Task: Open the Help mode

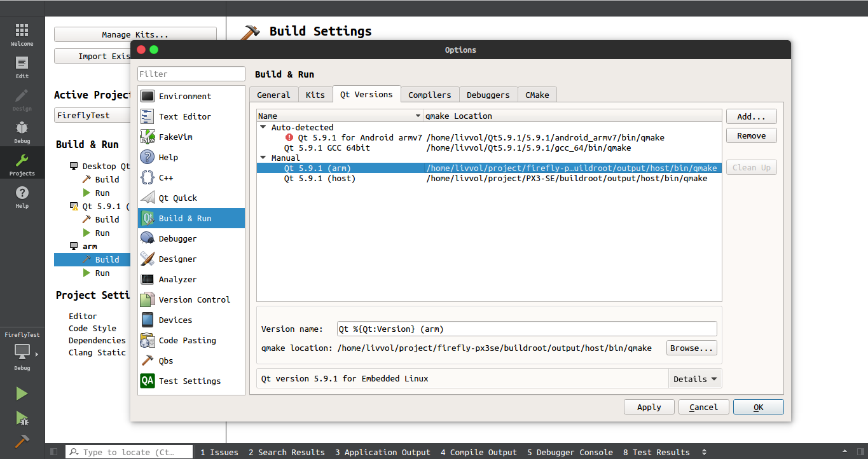Action: tap(22, 197)
